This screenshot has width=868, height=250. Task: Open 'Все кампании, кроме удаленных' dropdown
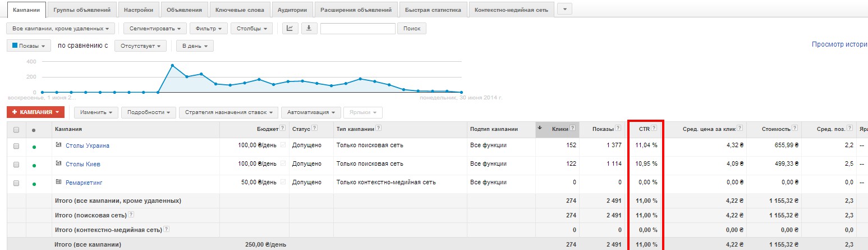[x=61, y=28]
